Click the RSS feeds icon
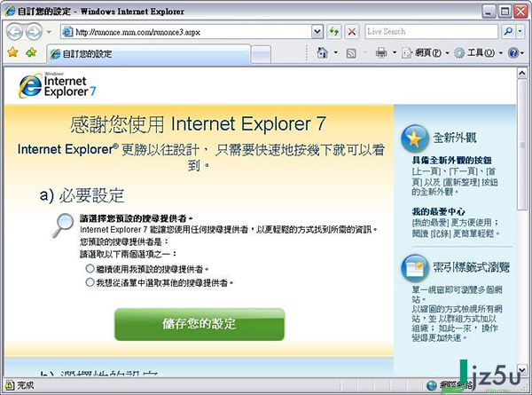Image resolution: width=532 pixels, height=395 pixels. coord(351,53)
